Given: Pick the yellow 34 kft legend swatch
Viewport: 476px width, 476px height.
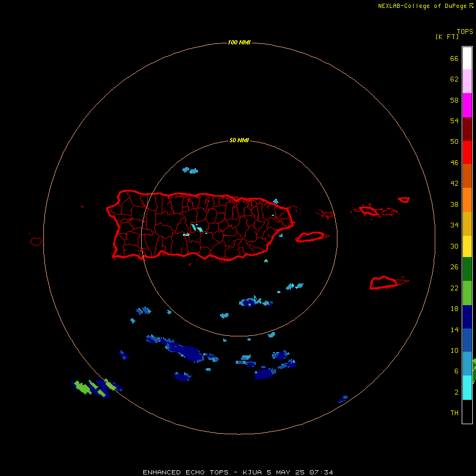Looking at the screenshot, I should point(467,246).
